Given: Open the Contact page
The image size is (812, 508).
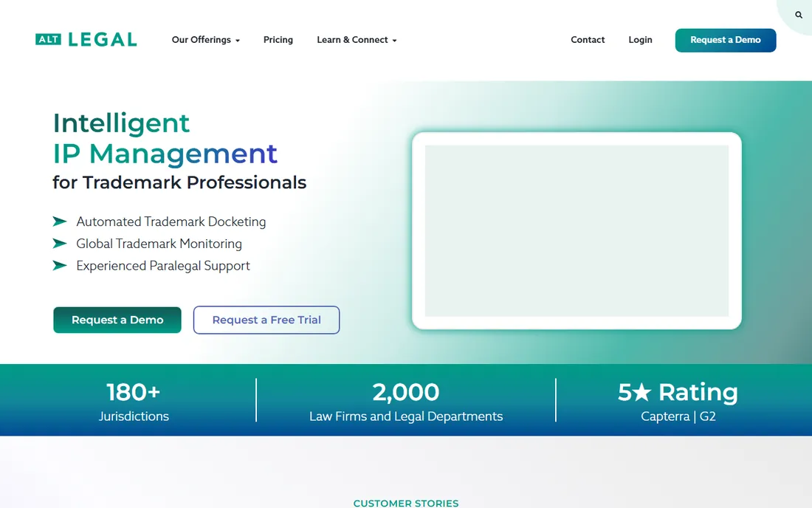Looking at the screenshot, I should coord(588,40).
